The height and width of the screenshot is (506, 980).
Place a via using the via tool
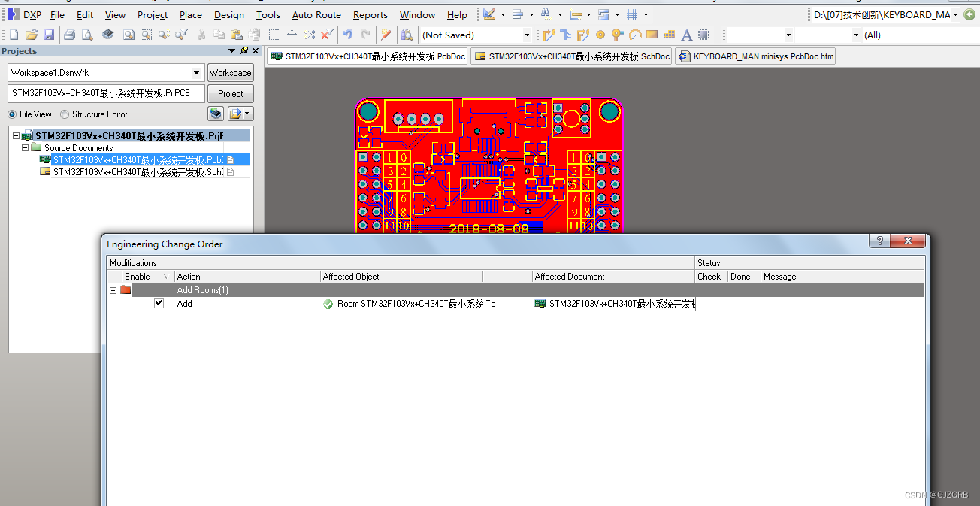pyautogui.click(x=617, y=35)
